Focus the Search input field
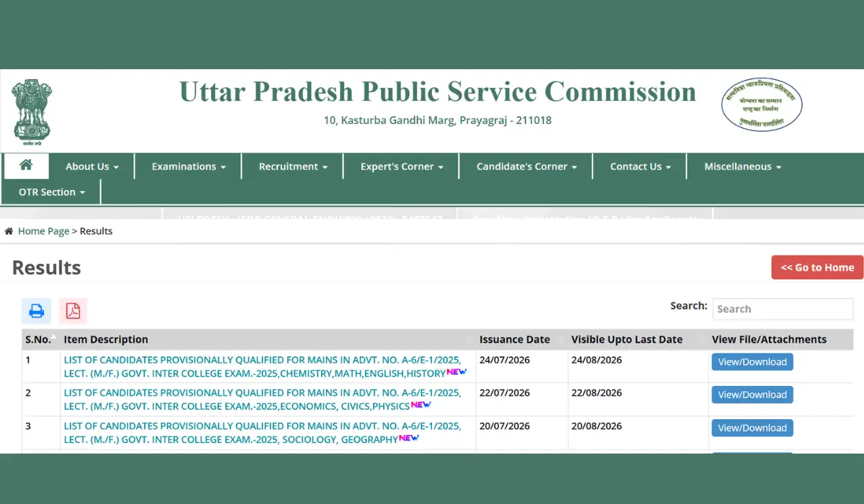 (x=783, y=309)
